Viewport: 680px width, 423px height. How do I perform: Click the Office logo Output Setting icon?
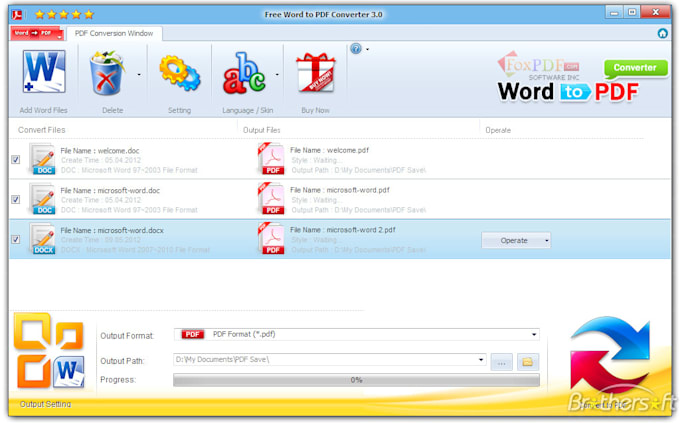pos(49,351)
